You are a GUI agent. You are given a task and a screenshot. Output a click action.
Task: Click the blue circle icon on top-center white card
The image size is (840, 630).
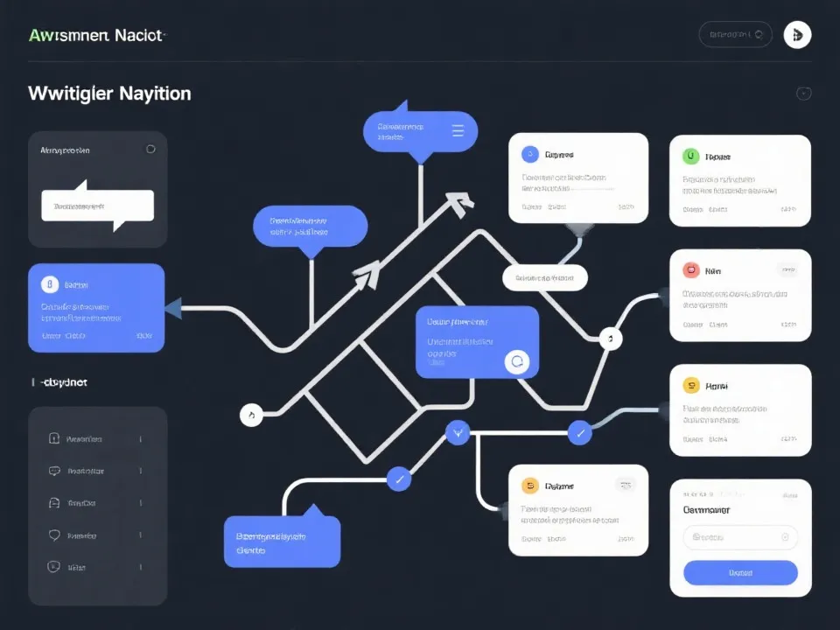coord(529,155)
